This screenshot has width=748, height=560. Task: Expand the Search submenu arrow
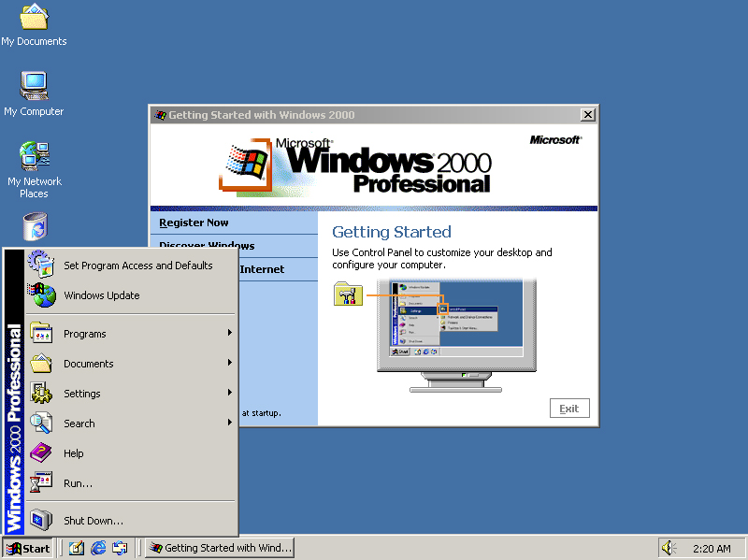[230, 423]
